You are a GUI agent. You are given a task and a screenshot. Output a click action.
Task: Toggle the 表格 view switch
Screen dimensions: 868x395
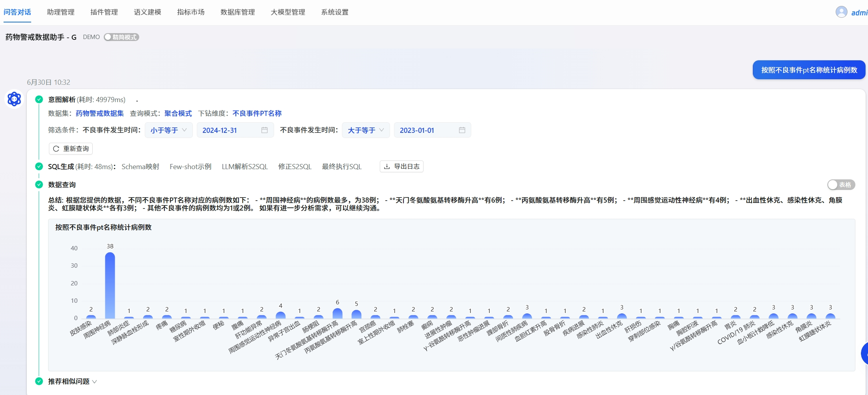click(x=841, y=184)
